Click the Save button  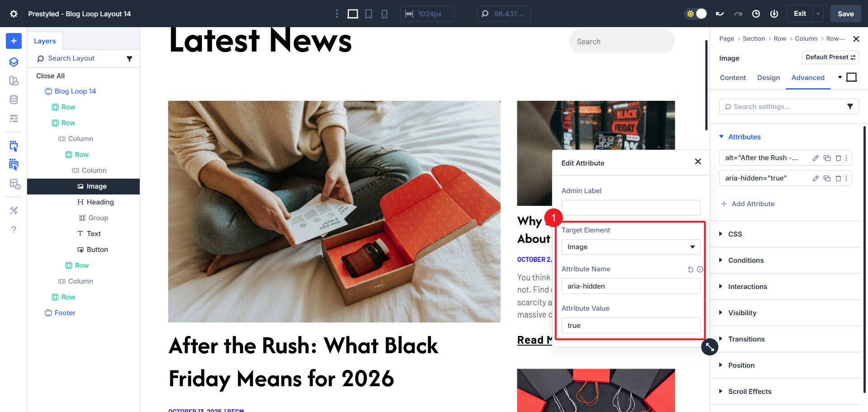[845, 14]
